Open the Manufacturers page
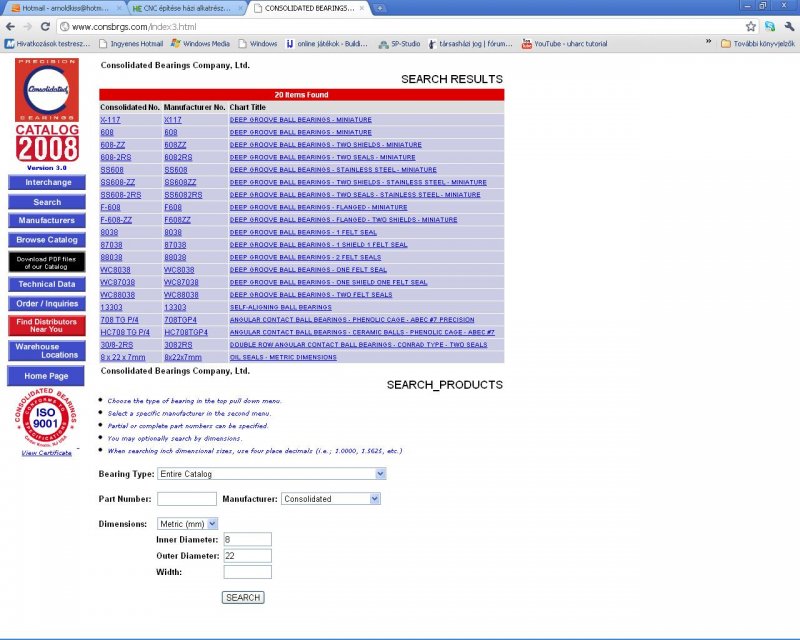This screenshot has width=800, height=640. click(x=47, y=220)
